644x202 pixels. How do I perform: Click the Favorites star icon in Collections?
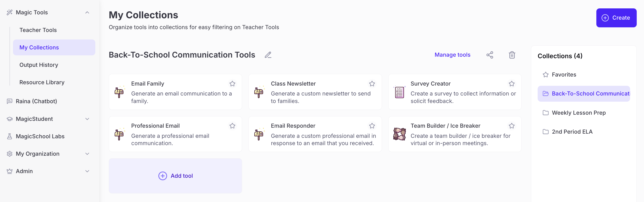(x=546, y=75)
